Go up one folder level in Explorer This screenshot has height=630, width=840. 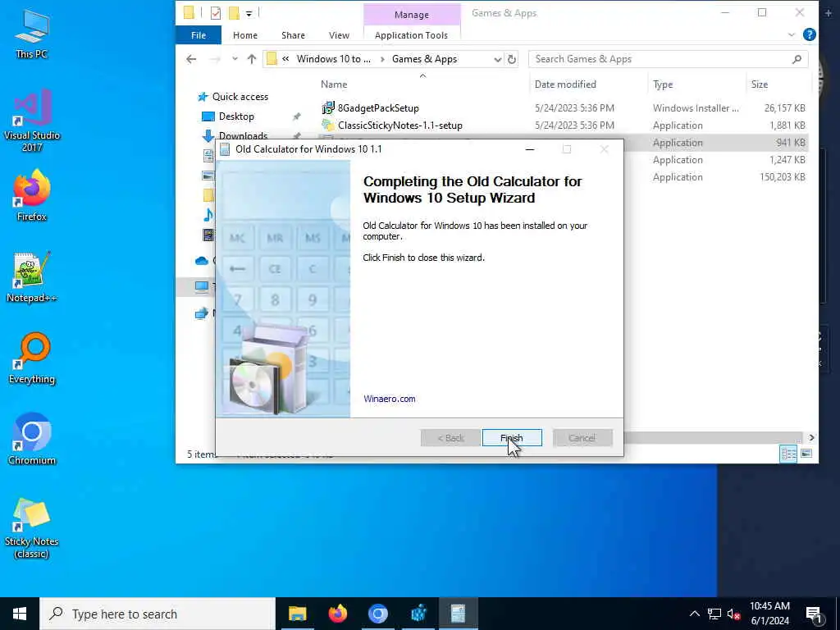click(x=251, y=59)
